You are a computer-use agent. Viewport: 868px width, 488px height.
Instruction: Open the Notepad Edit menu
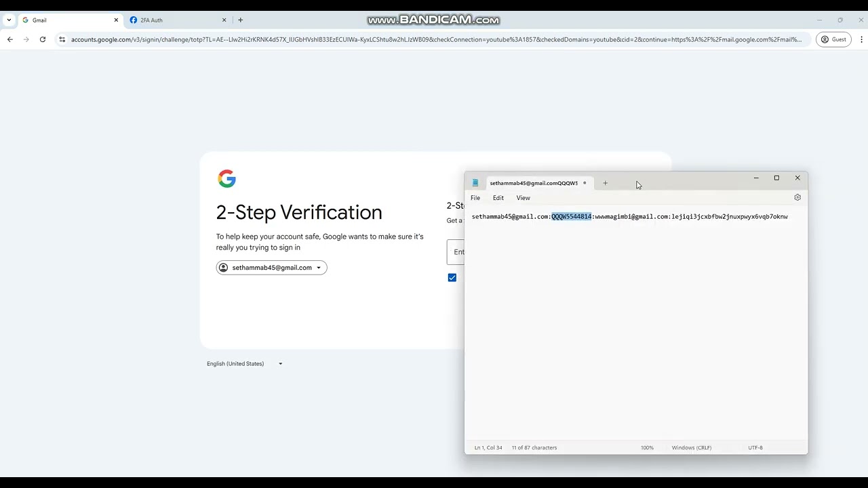coord(498,198)
